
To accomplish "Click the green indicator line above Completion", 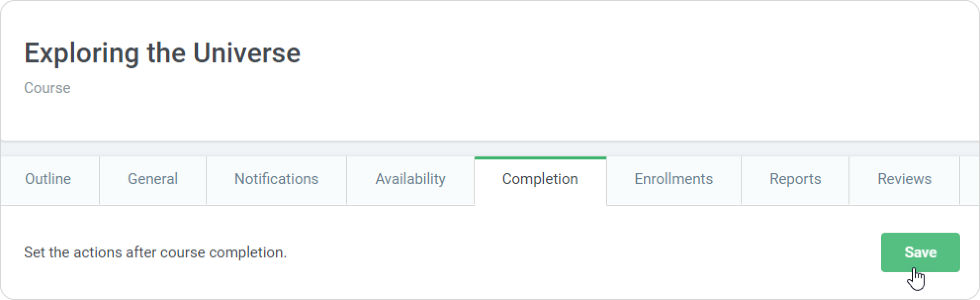I will click(540, 158).
